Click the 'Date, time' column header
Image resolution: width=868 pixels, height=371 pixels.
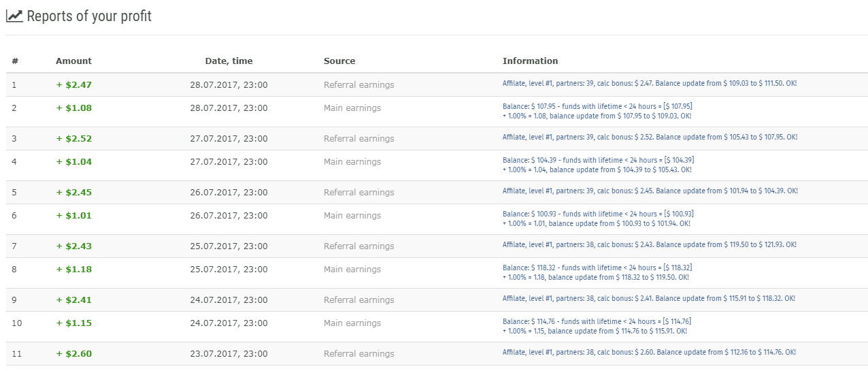(229, 61)
